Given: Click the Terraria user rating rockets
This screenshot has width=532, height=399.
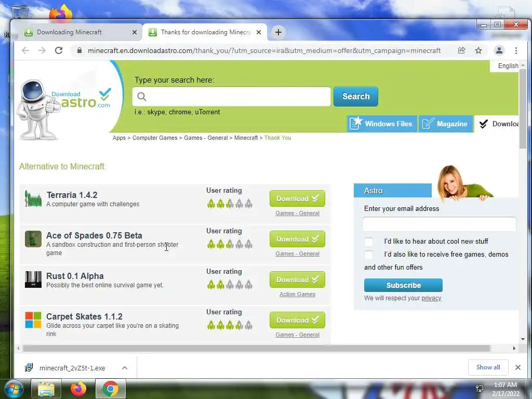Looking at the screenshot, I should (230, 204).
